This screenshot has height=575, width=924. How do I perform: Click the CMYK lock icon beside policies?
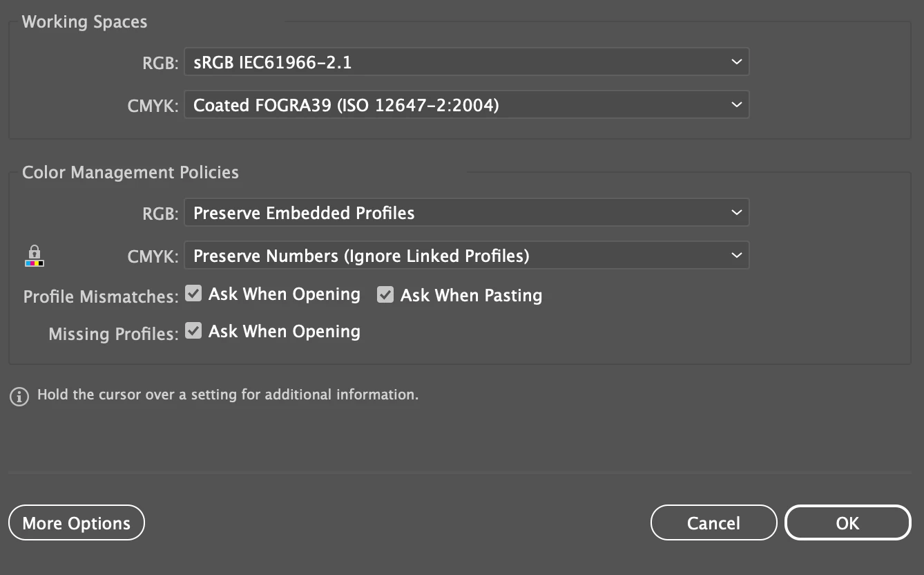point(34,256)
